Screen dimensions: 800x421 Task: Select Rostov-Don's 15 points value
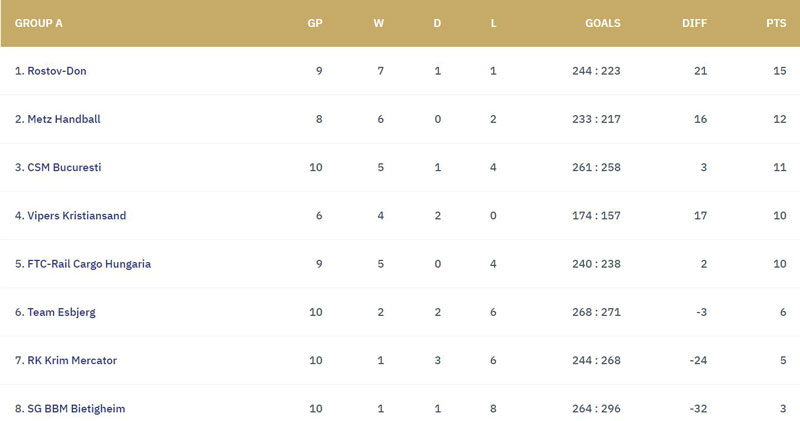pyautogui.click(x=780, y=71)
